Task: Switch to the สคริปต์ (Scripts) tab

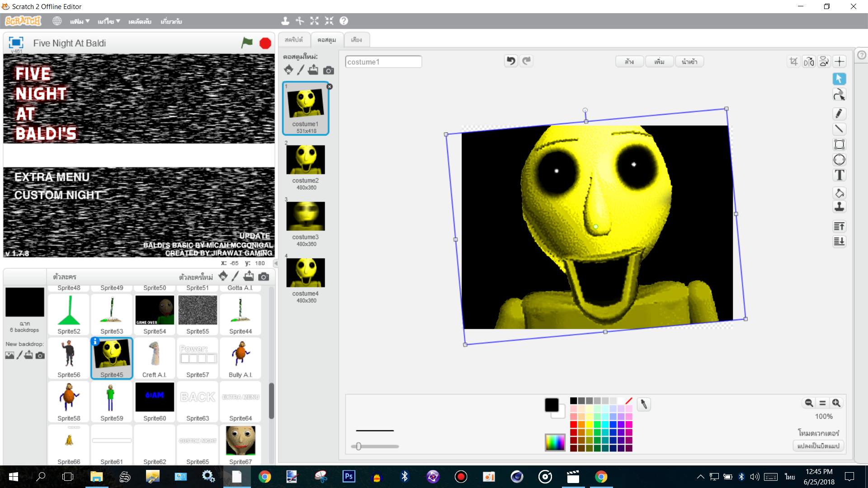Action: tap(294, 40)
